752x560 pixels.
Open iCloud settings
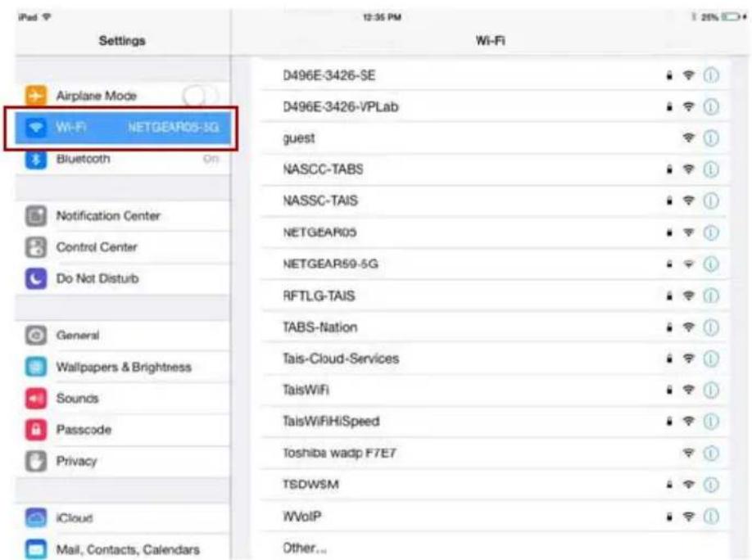[123, 518]
